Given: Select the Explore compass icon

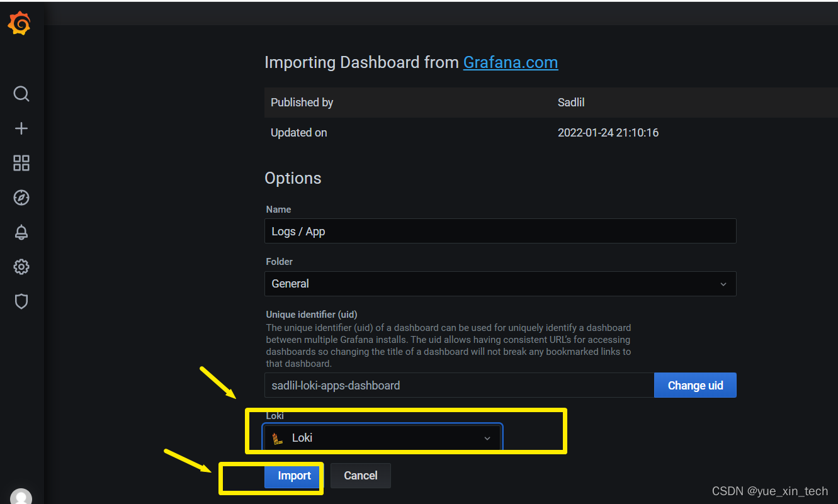Looking at the screenshot, I should point(21,197).
